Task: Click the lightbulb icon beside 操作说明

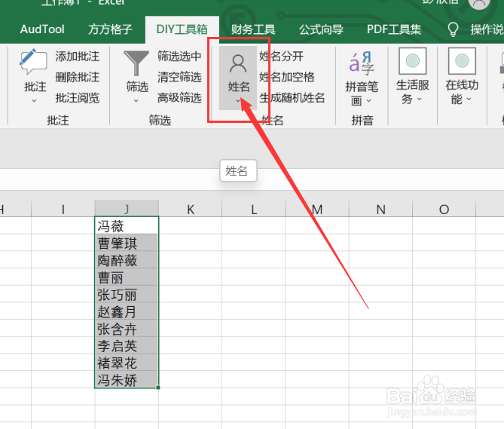Action: 453,29
